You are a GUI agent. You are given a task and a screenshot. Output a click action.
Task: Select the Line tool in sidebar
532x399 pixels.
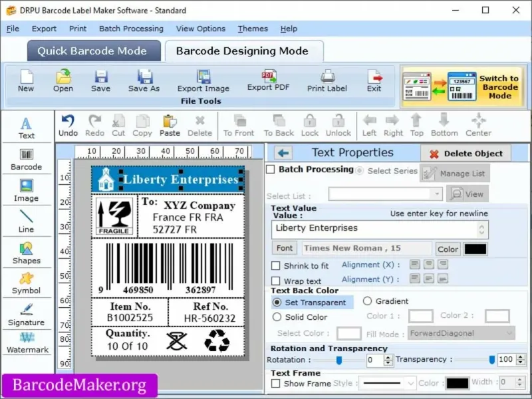tap(27, 221)
